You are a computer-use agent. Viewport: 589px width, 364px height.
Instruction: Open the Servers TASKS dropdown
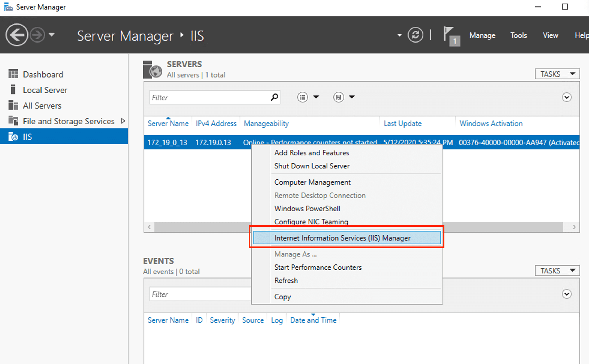(557, 74)
